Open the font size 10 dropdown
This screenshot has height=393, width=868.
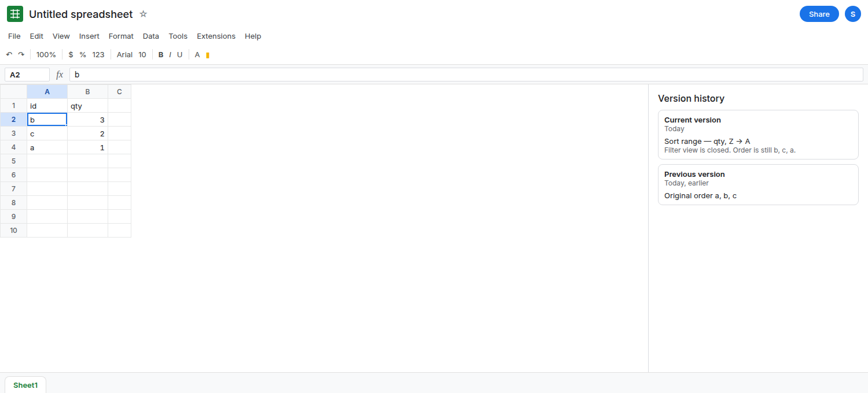coord(142,54)
